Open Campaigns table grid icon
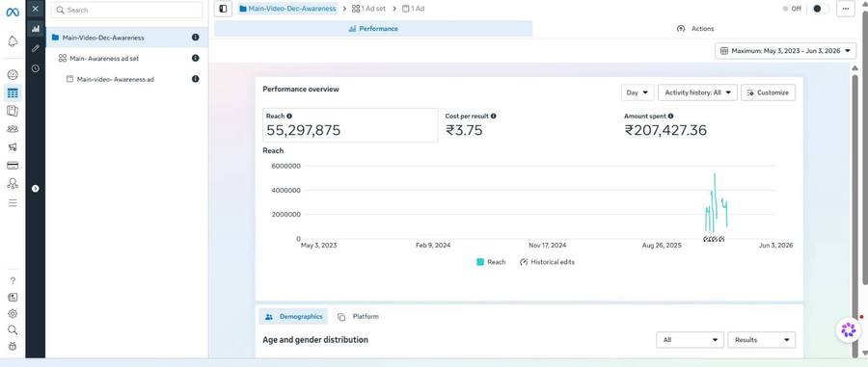868x367 pixels. [x=13, y=92]
